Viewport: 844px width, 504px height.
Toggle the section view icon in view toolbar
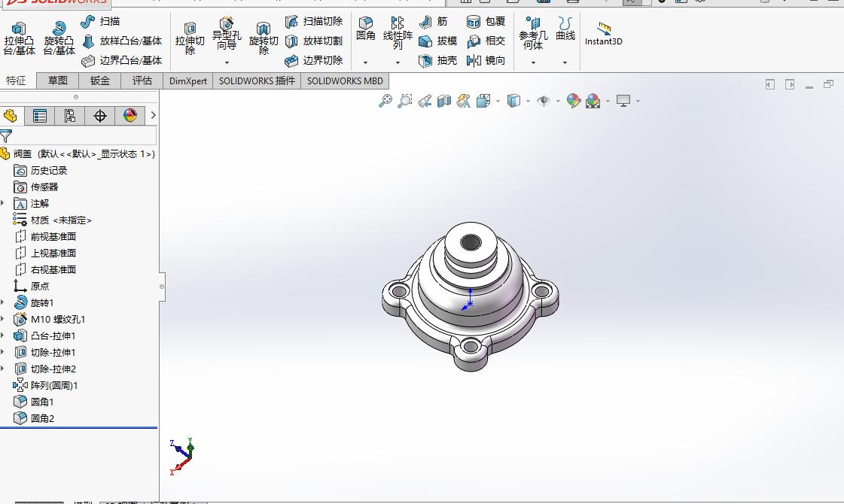click(444, 101)
